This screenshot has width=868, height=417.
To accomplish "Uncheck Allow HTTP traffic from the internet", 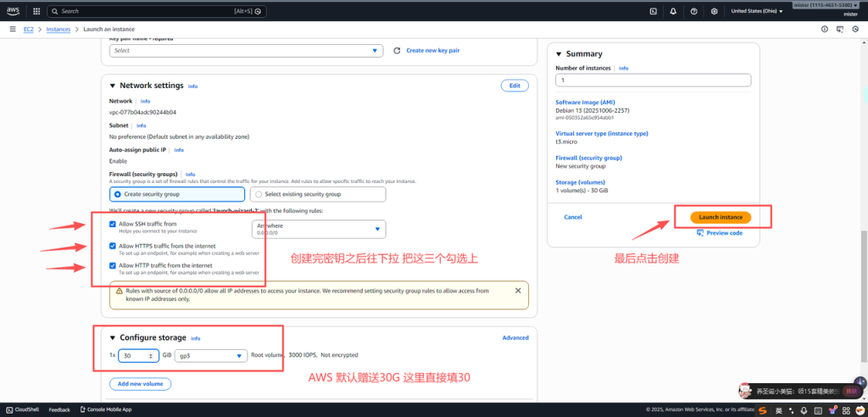I will 113,265.
